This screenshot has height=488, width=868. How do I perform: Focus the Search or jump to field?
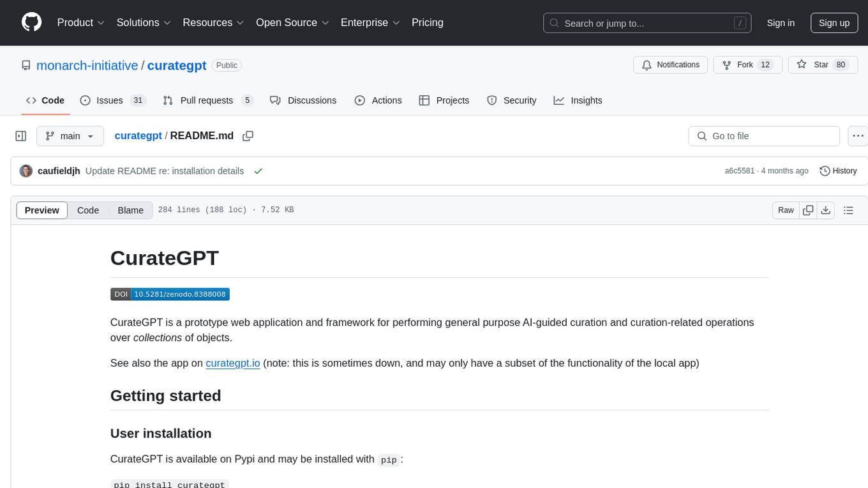[x=646, y=23]
